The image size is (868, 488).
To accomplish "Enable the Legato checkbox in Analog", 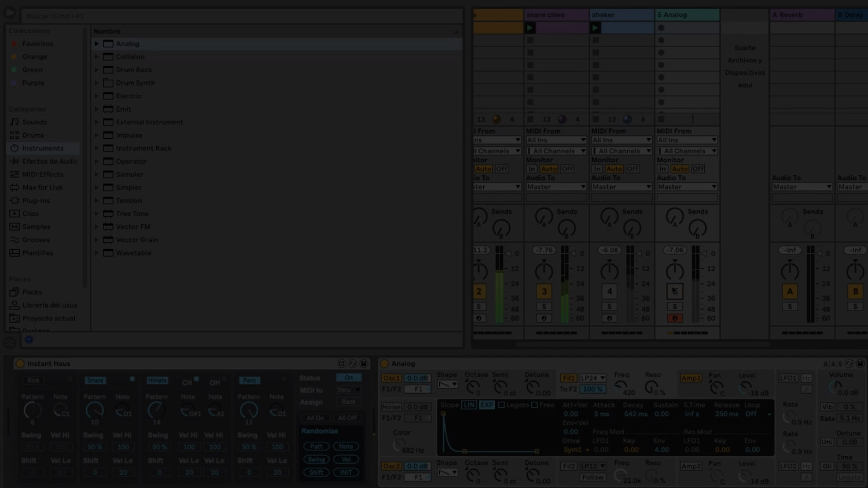I will 501,405.
